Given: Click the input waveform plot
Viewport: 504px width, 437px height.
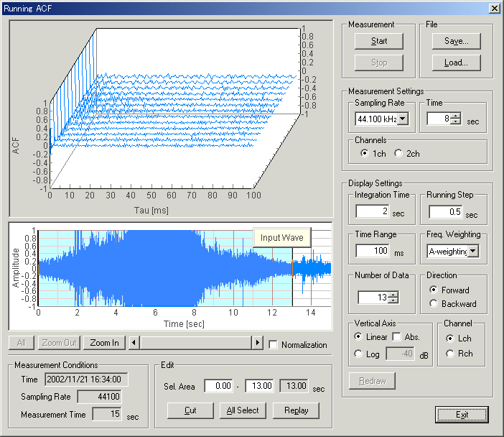Looking at the screenshot, I should (x=185, y=268).
